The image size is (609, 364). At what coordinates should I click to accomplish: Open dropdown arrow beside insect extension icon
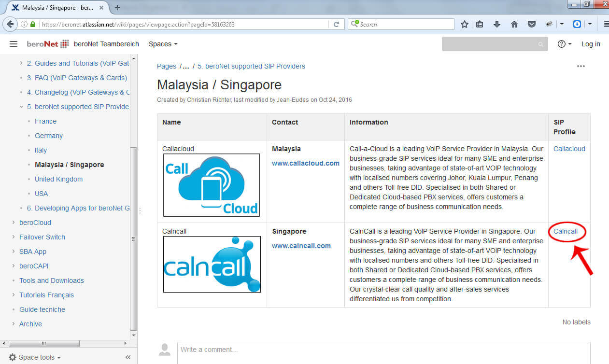coord(562,24)
